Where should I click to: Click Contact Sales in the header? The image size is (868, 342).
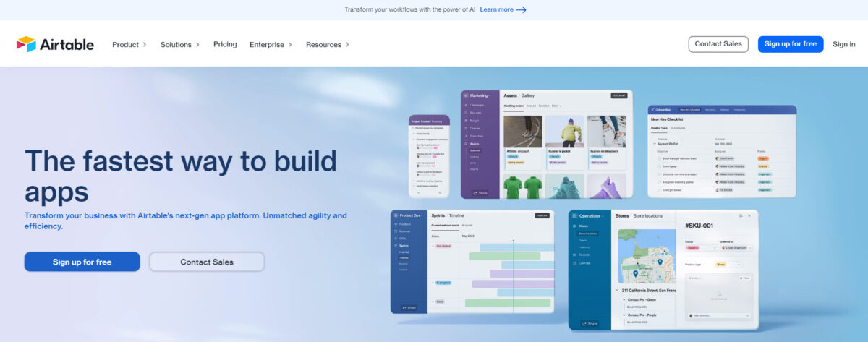[x=718, y=44]
